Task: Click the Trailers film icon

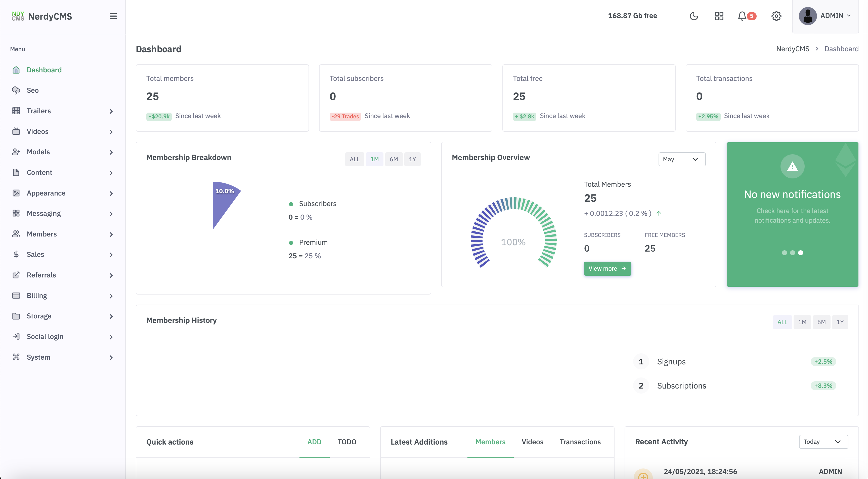Action: [16, 111]
